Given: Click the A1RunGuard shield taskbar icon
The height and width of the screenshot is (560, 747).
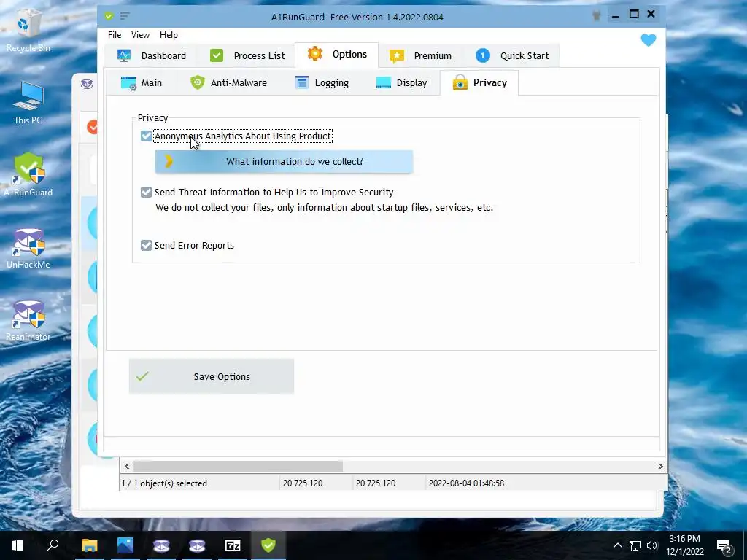Looking at the screenshot, I should point(268,545).
